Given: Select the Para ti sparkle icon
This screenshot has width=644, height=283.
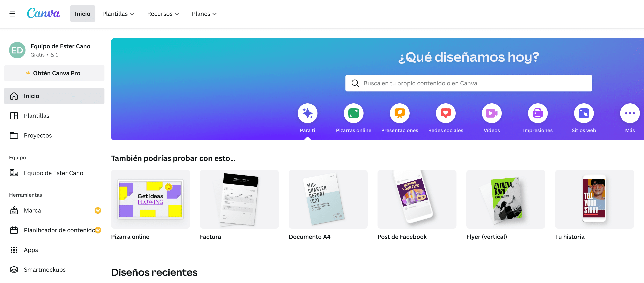Looking at the screenshot, I should tap(307, 113).
